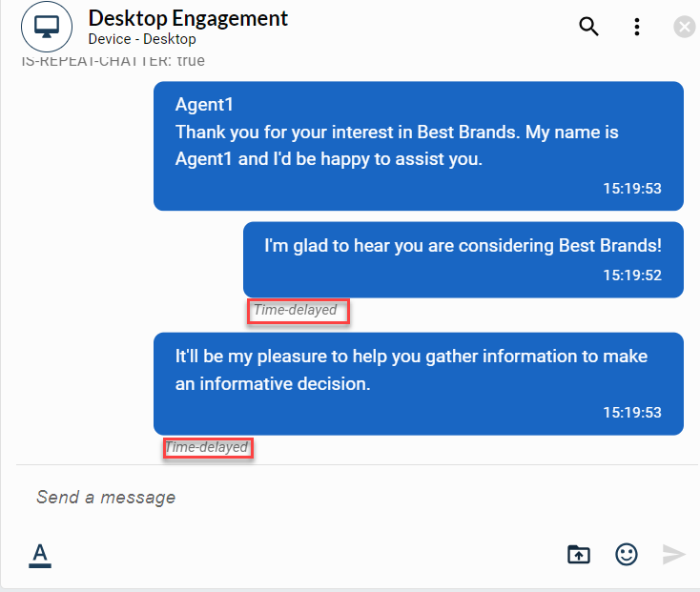Click Time-delayed label under the "my pleasure" message
The image size is (700, 592).
(x=207, y=447)
